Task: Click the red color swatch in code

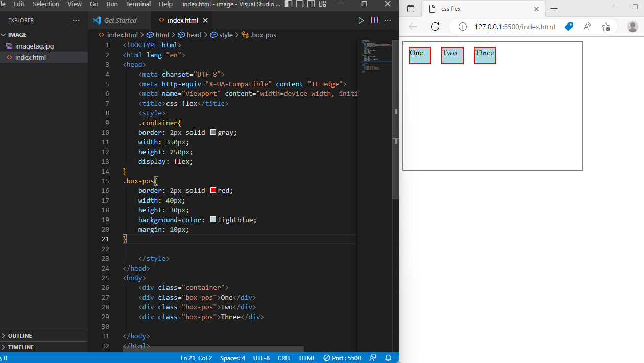Action: pos(213,190)
